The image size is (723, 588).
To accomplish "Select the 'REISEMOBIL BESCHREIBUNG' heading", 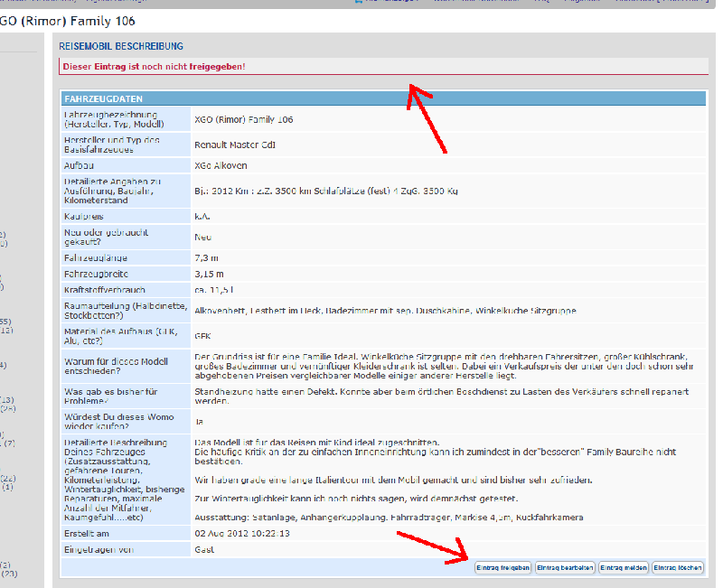I will pos(121,46).
